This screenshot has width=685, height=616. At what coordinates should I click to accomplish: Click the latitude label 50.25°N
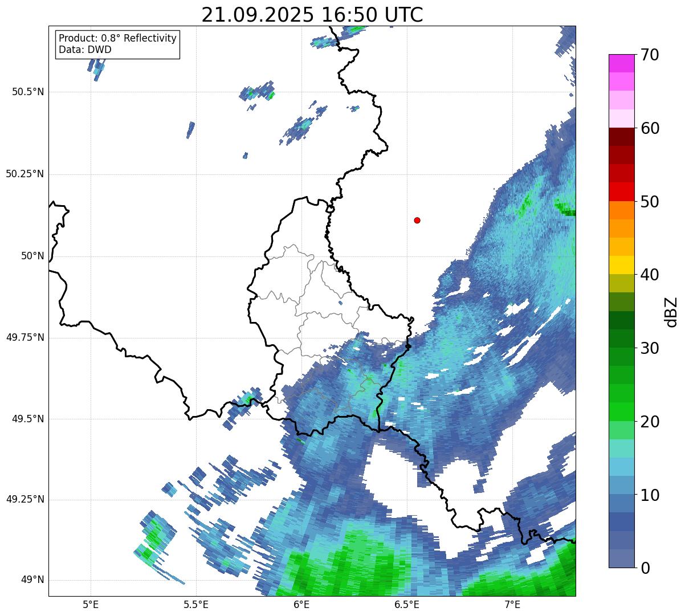[x=25, y=174]
